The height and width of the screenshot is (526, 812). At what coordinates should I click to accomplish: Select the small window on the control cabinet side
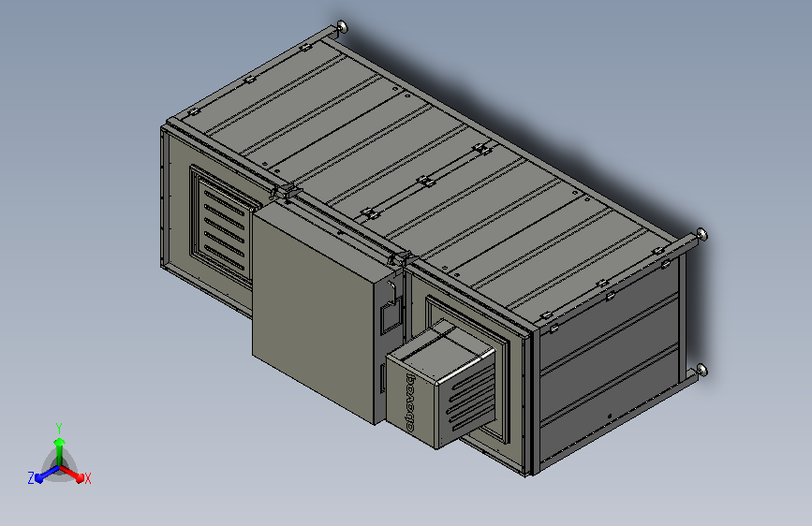[390, 316]
